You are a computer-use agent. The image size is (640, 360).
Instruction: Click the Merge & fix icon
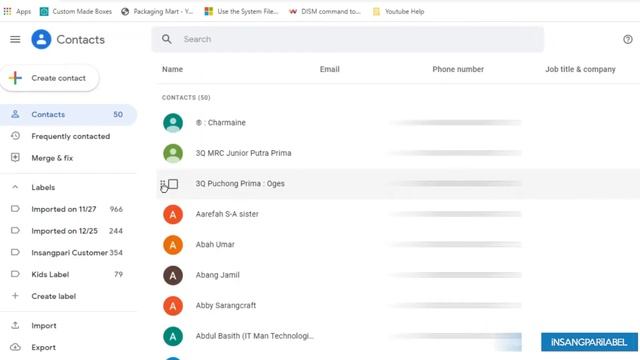[15, 158]
